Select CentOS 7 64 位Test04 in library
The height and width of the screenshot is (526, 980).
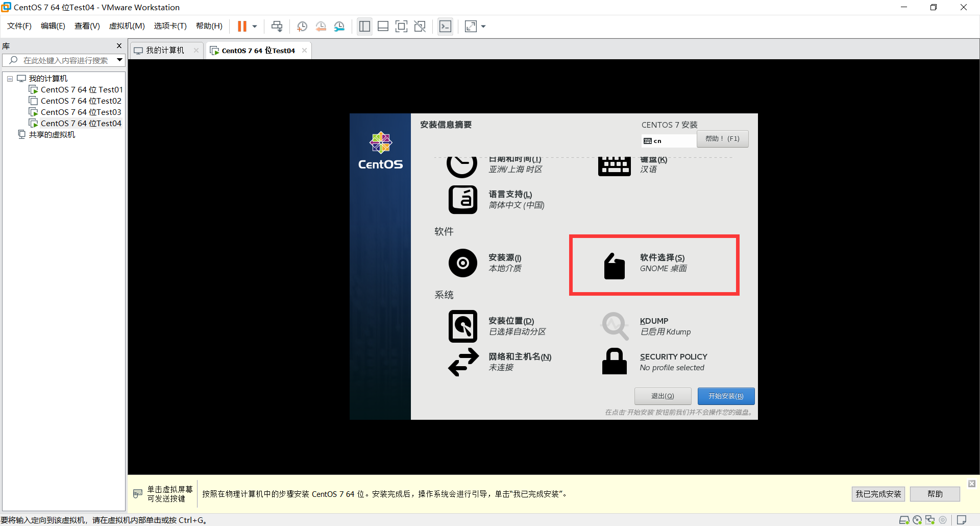tap(81, 124)
